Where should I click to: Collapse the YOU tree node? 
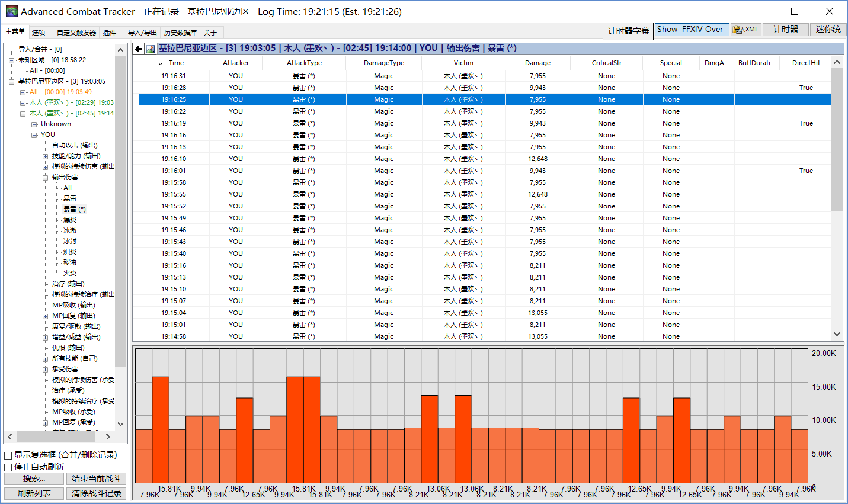[x=34, y=135]
